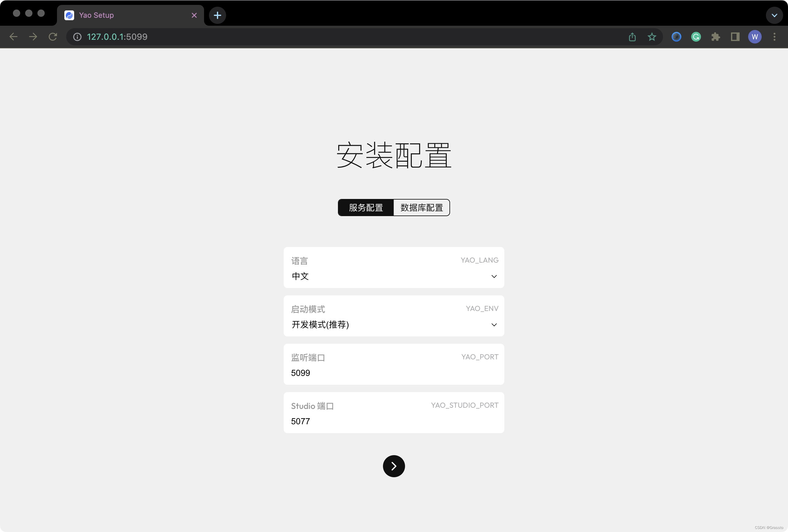The width and height of the screenshot is (788, 532).
Task: Open the 语言 language dropdown
Action: (394, 276)
